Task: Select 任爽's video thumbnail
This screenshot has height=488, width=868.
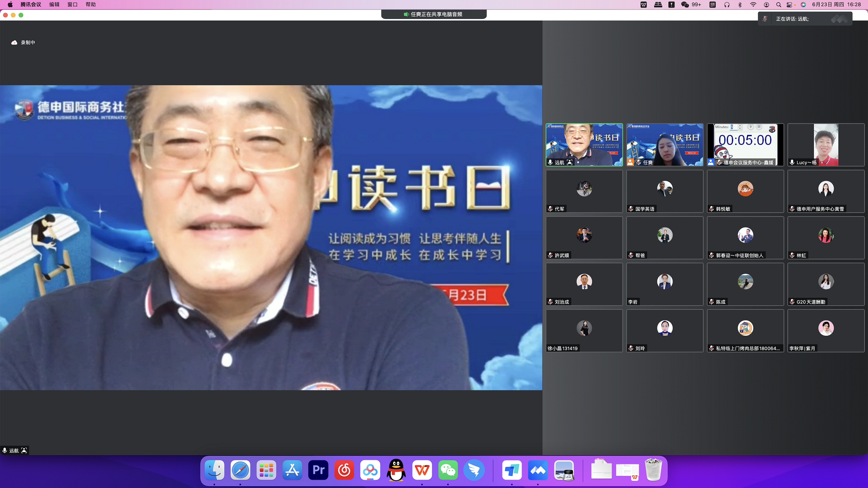Action: (x=665, y=145)
